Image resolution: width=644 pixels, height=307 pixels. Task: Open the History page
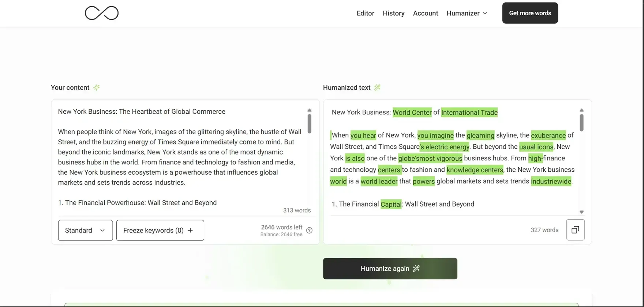pos(393,13)
